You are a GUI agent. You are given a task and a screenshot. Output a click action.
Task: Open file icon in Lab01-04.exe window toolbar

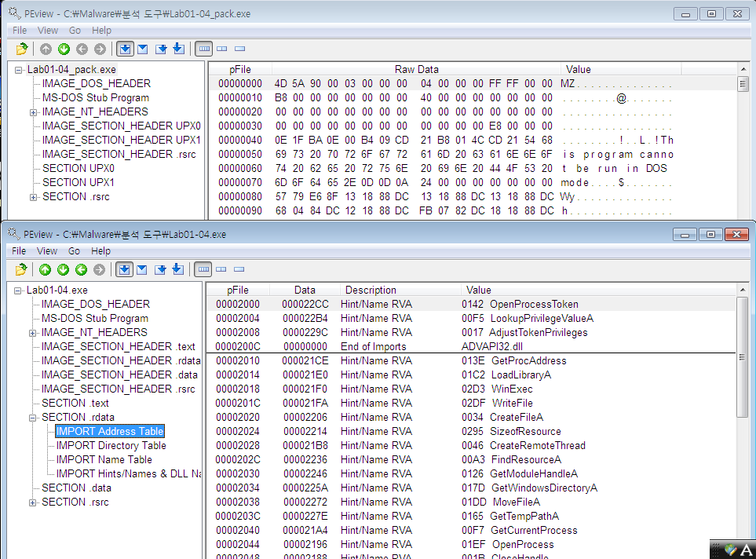(x=20, y=269)
